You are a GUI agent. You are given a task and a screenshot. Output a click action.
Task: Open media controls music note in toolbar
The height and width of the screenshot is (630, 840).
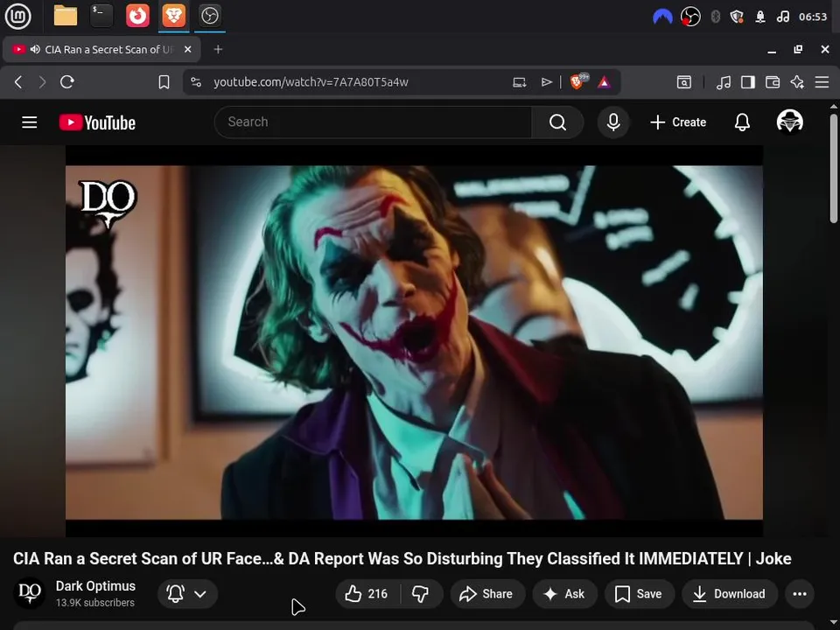coord(724,82)
